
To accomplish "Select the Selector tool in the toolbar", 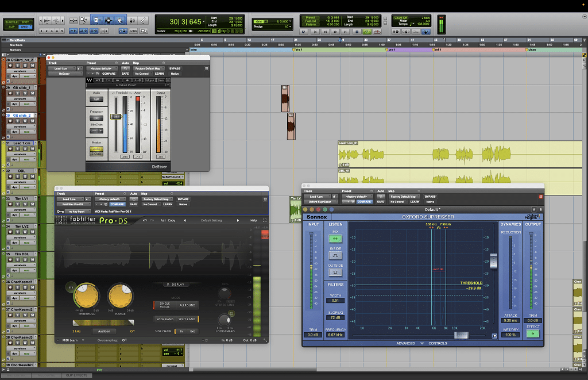I will click(108, 20).
